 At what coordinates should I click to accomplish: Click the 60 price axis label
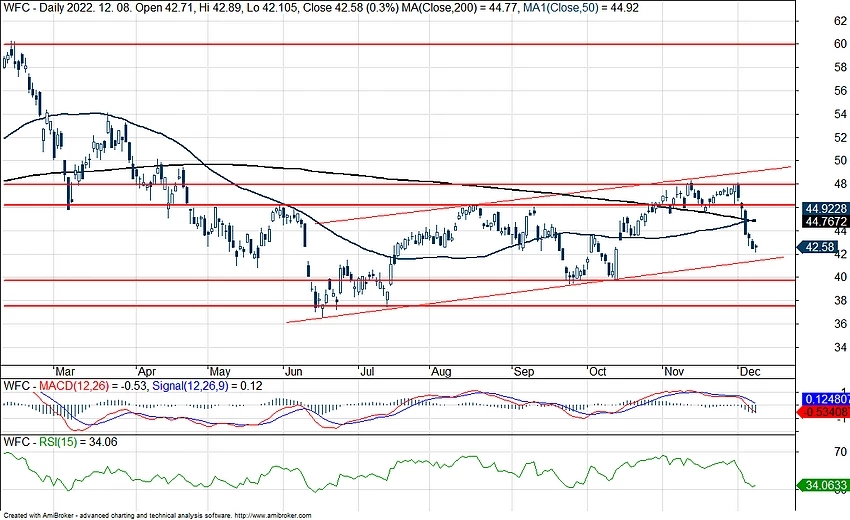tap(840, 44)
